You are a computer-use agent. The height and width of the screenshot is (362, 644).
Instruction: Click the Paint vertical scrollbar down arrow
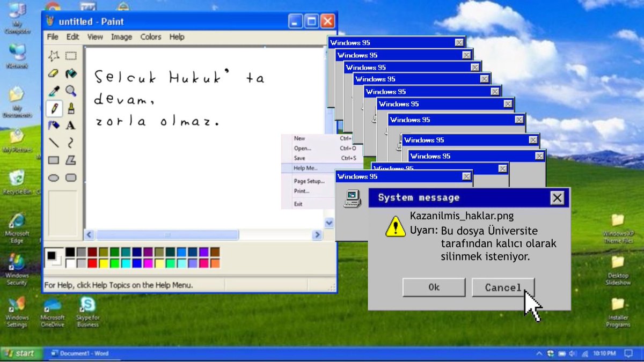tap(329, 223)
